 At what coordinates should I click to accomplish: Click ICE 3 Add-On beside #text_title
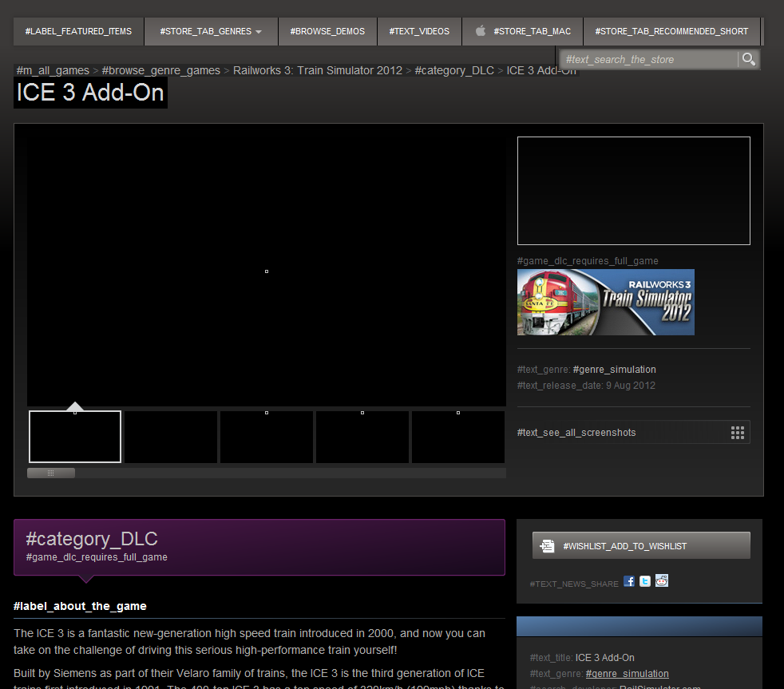coord(604,658)
